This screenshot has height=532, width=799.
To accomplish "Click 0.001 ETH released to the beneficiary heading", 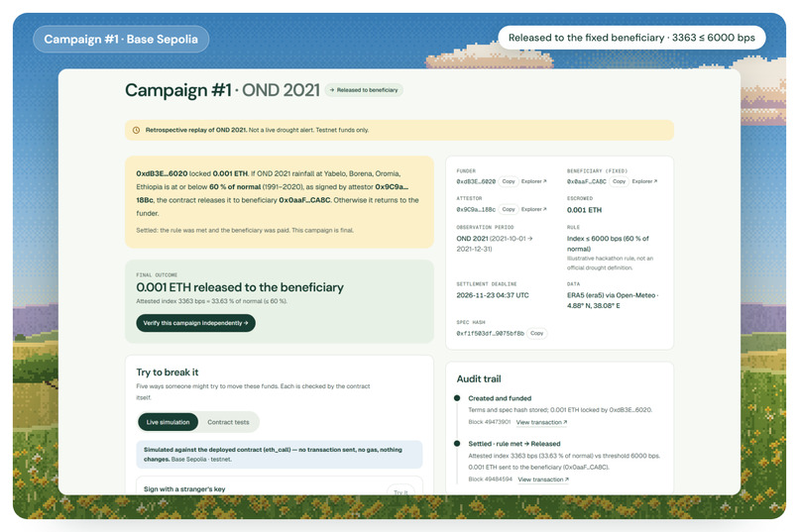I will (x=240, y=287).
